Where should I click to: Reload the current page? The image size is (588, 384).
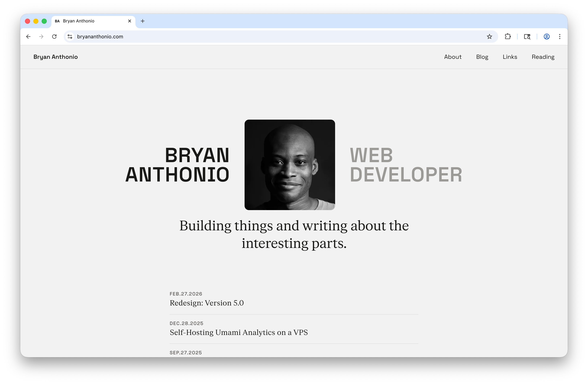coord(54,36)
